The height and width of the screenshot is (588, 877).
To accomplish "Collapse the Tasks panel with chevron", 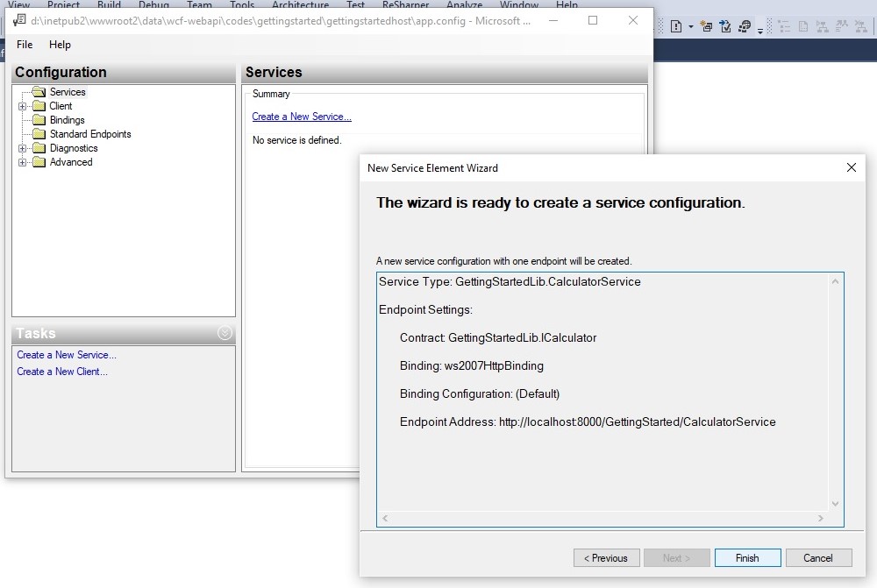I will coord(225,333).
